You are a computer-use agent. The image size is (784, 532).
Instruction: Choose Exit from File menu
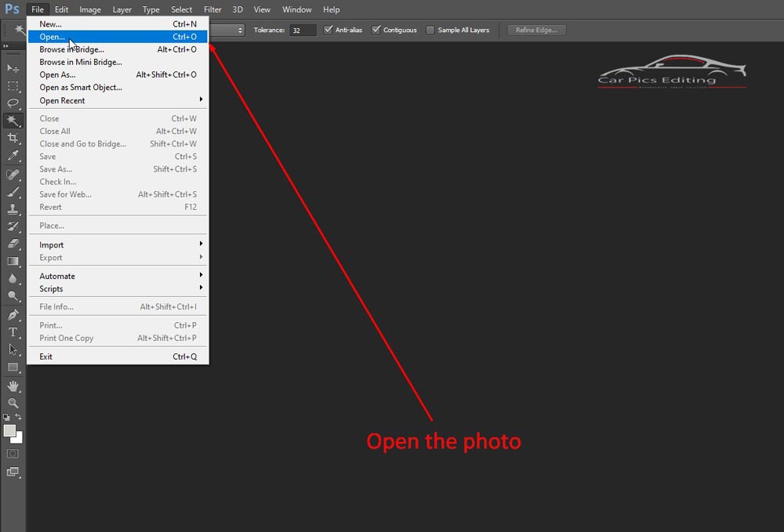click(118, 356)
